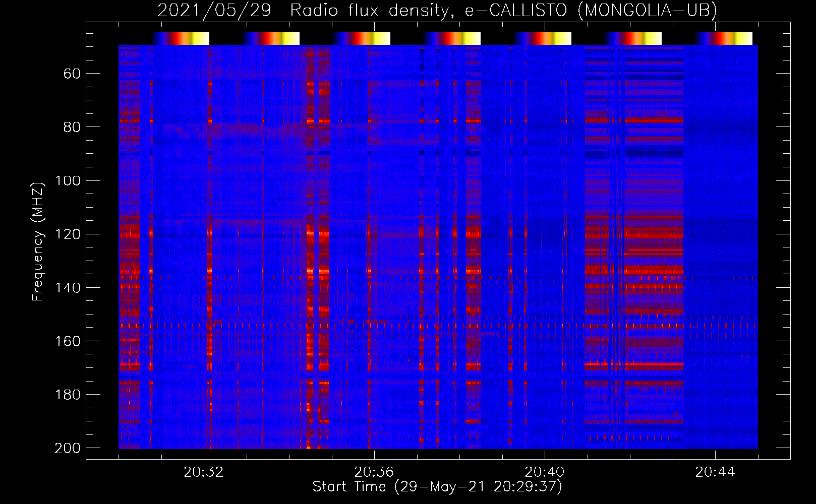Click the 'Frequency (MHZ)' axis label

[38, 241]
